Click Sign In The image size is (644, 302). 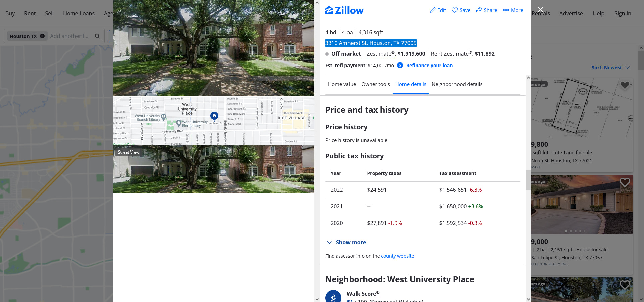point(623,13)
